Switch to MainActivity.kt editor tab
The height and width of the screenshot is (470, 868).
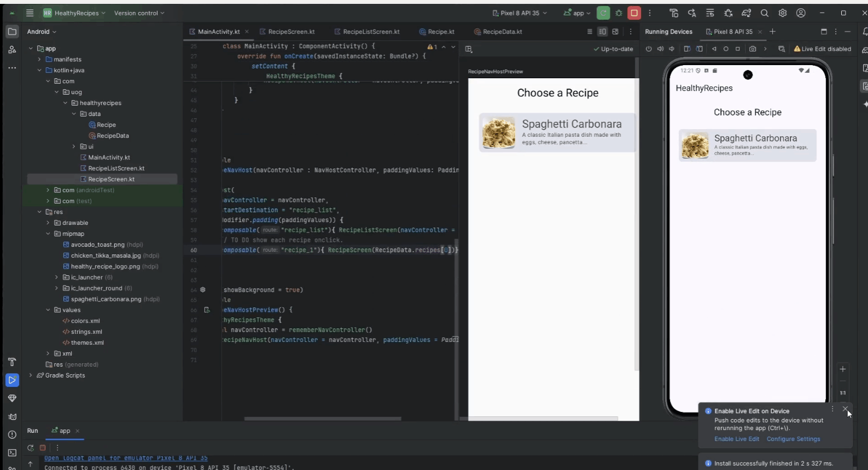218,32
